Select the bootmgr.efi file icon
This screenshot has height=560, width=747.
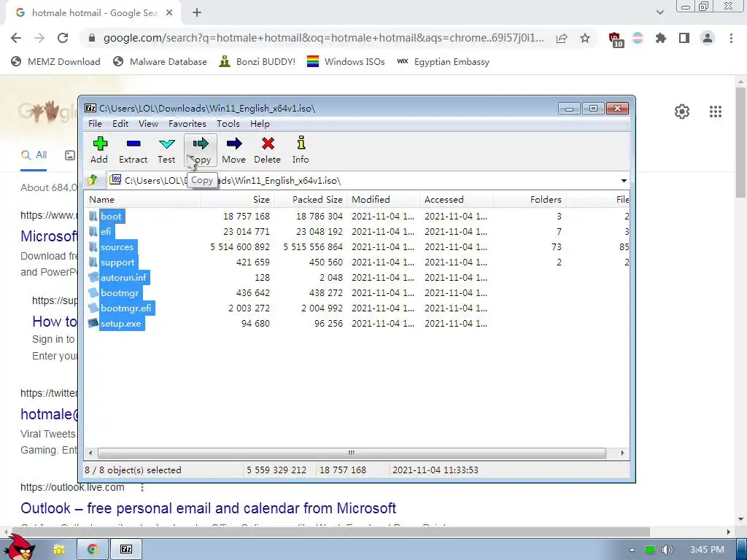pyautogui.click(x=93, y=308)
